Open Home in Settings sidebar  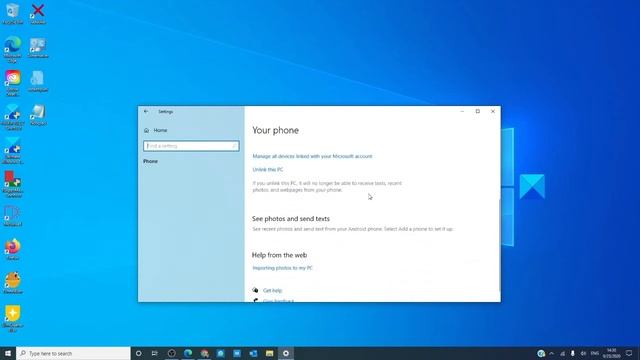click(x=156, y=130)
